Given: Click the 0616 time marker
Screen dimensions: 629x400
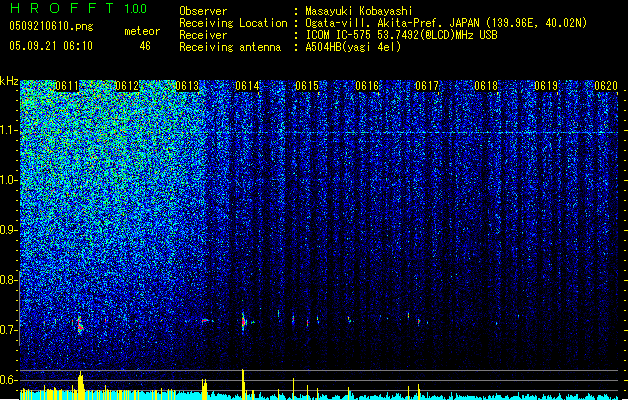Looking at the screenshot, I should [x=367, y=86].
